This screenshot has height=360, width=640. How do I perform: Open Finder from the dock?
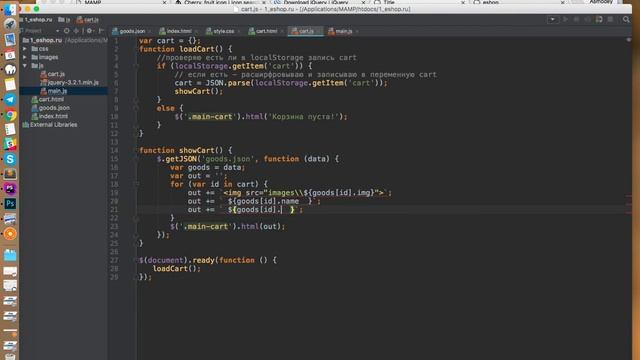click(10, 10)
